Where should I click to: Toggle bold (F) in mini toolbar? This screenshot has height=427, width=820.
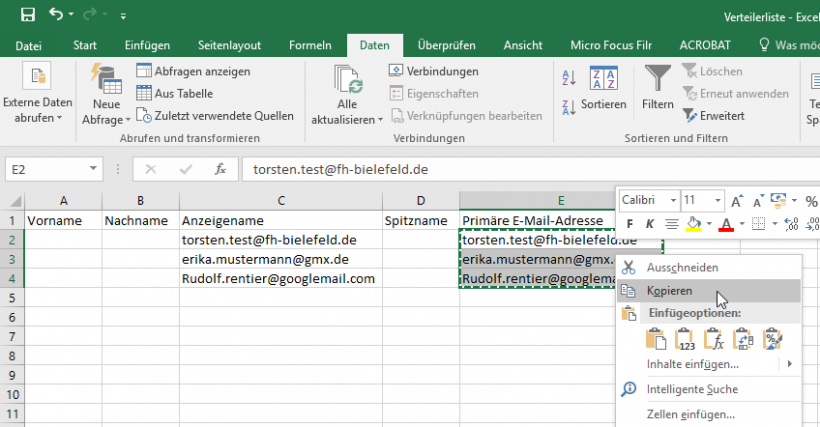coord(628,224)
